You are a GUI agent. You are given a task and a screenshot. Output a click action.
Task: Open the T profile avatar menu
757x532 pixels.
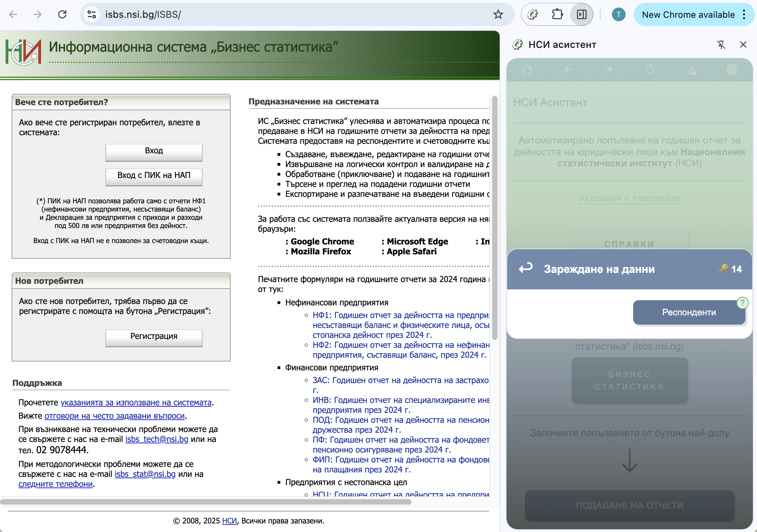(x=618, y=14)
